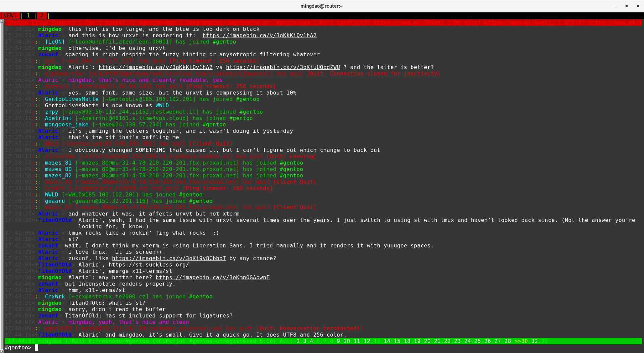
Task: Click timestamp 17:40:38 on TitanOfOld message
Action: (18, 220)
